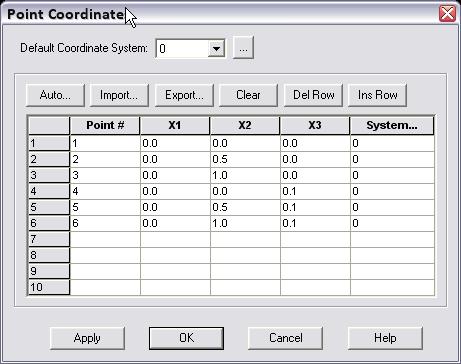Open Help for this dialog
The image size is (461, 364).
385,338
